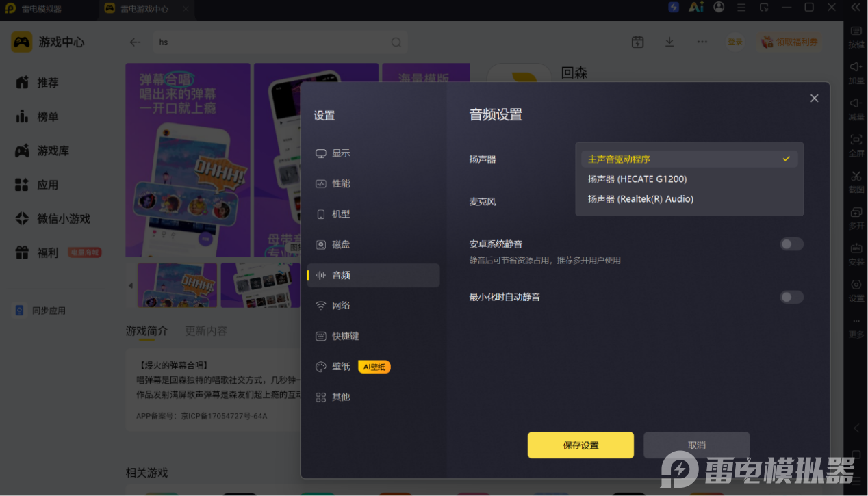Open the AI assistant icon in title bar
Viewport: 868px width, 496px height.
tap(696, 8)
